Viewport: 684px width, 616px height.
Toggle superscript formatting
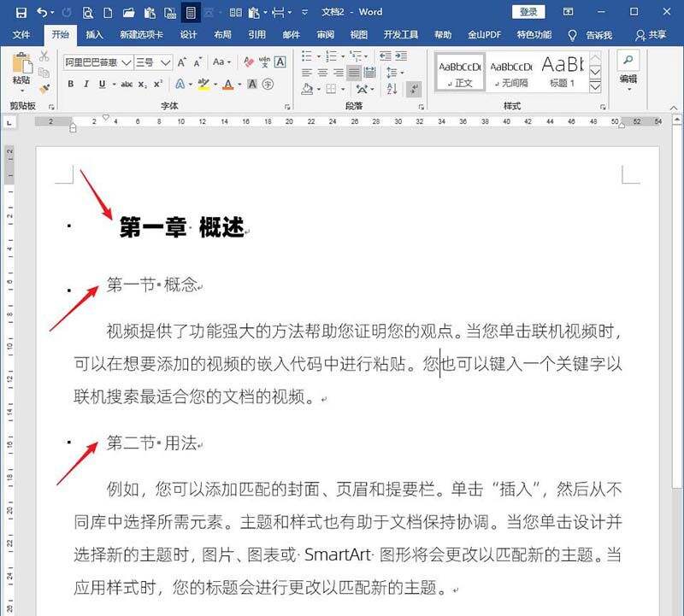158,84
